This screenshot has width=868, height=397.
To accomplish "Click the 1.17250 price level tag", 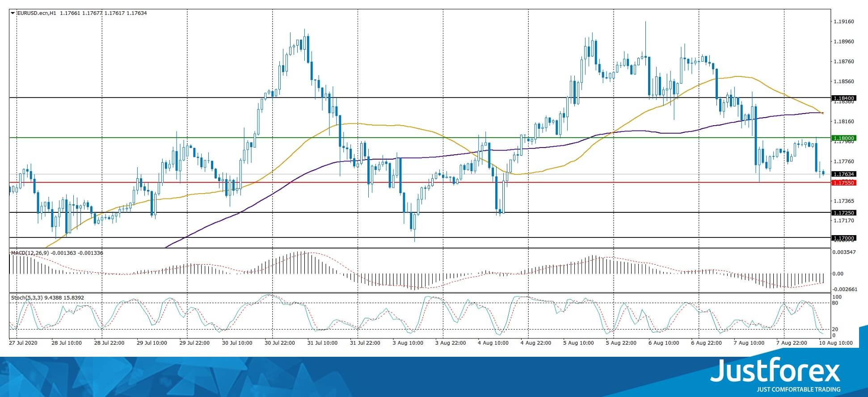I will (843, 213).
